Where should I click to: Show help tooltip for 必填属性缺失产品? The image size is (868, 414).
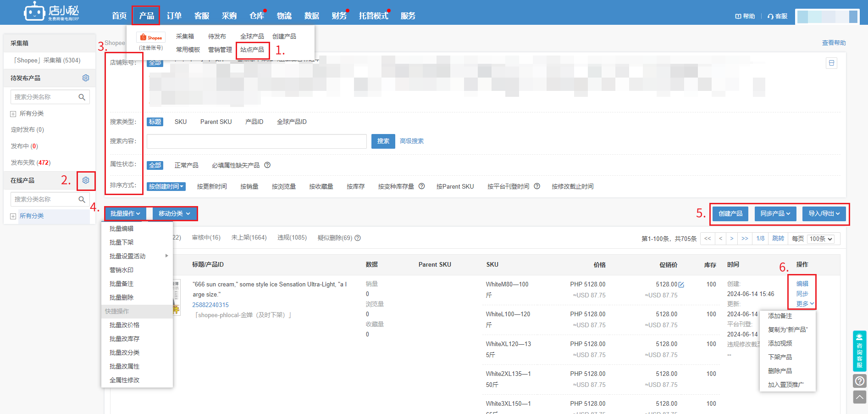[267, 165]
